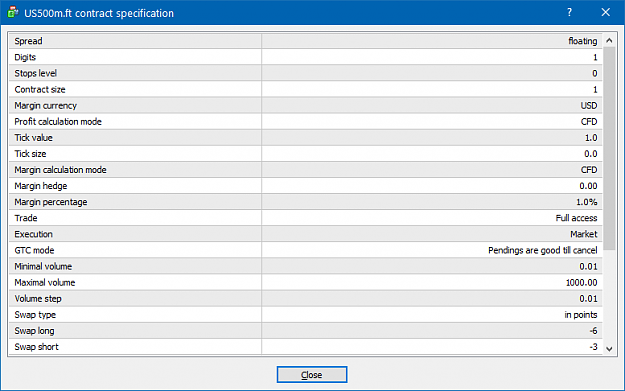Select the Stops level row label

click(35, 73)
